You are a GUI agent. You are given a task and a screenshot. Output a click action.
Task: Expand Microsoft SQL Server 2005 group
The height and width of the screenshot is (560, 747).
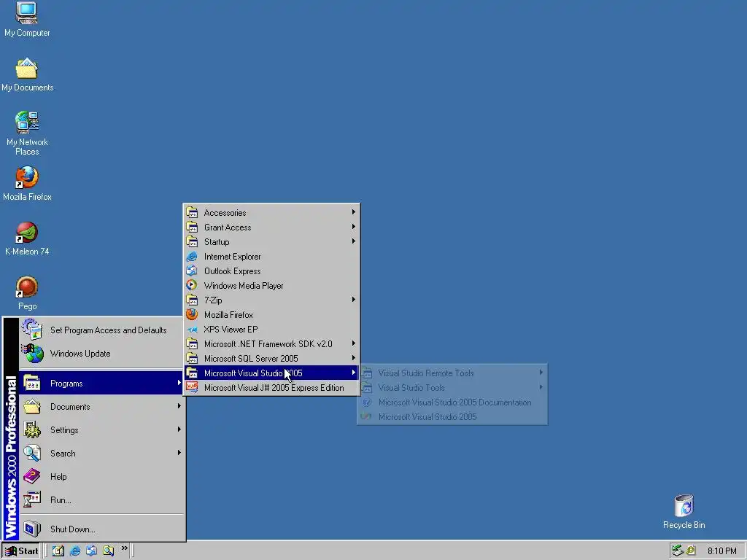click(x=271, y=359)
